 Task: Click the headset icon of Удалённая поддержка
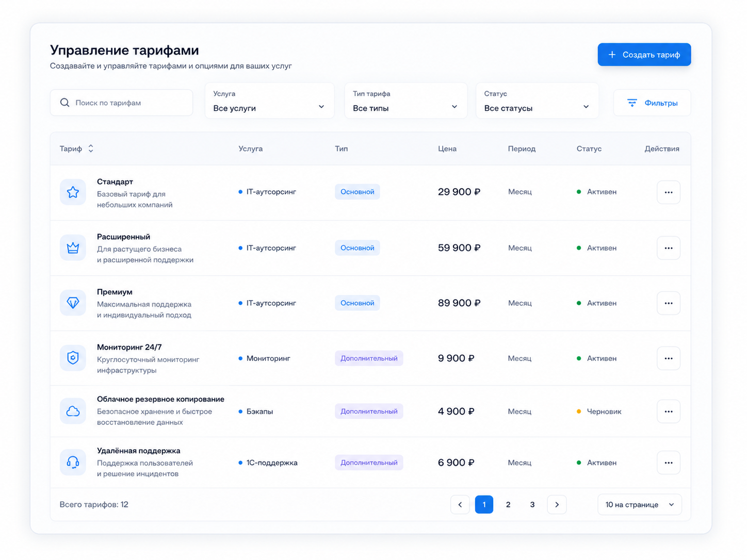click(x=73, y=462)
